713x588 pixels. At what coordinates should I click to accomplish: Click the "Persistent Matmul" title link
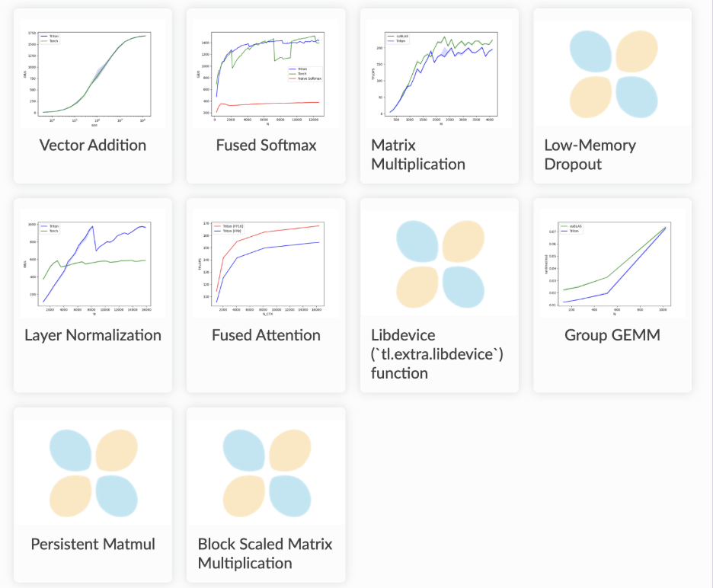93,544
